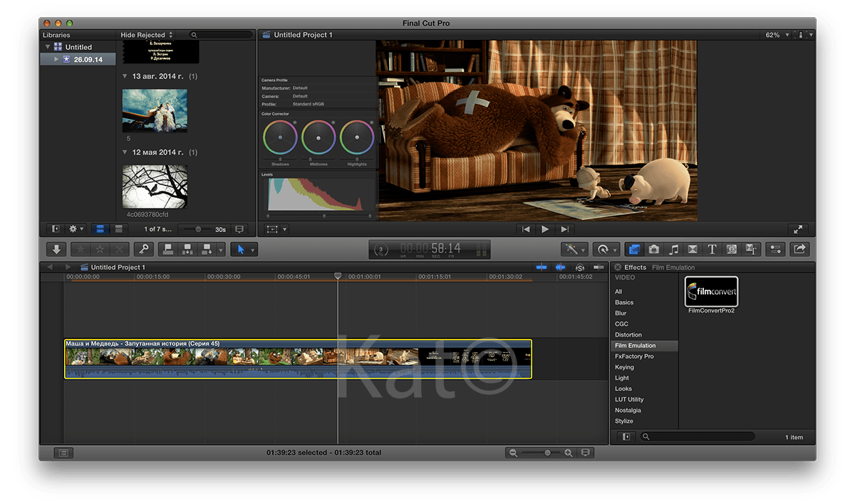Open the Hide Rejected filter menu

click(147, 35)
